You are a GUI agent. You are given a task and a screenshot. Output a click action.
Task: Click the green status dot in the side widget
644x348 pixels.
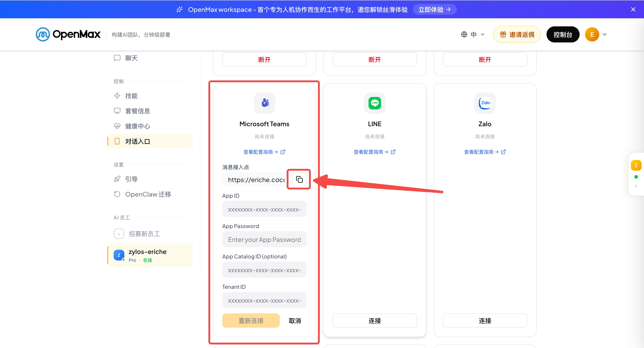point(636,177)
